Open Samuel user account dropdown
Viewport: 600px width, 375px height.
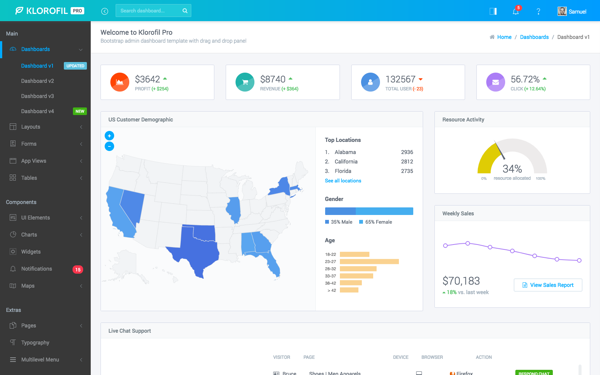572,11
